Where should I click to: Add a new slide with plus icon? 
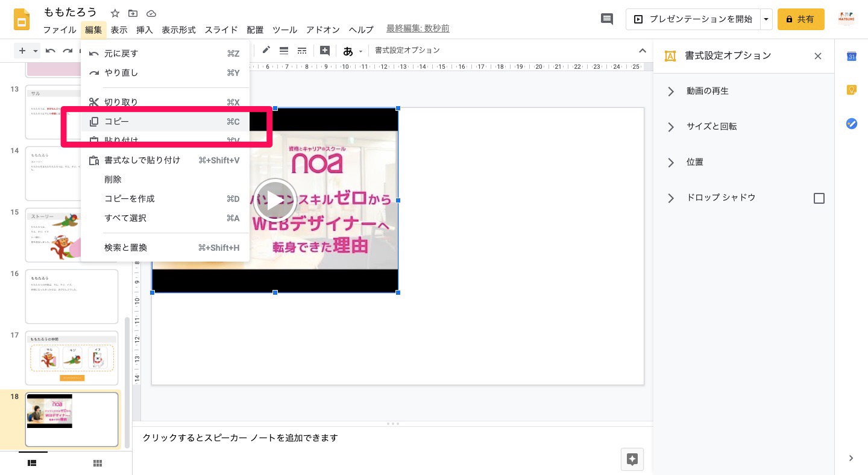point(22,51)
